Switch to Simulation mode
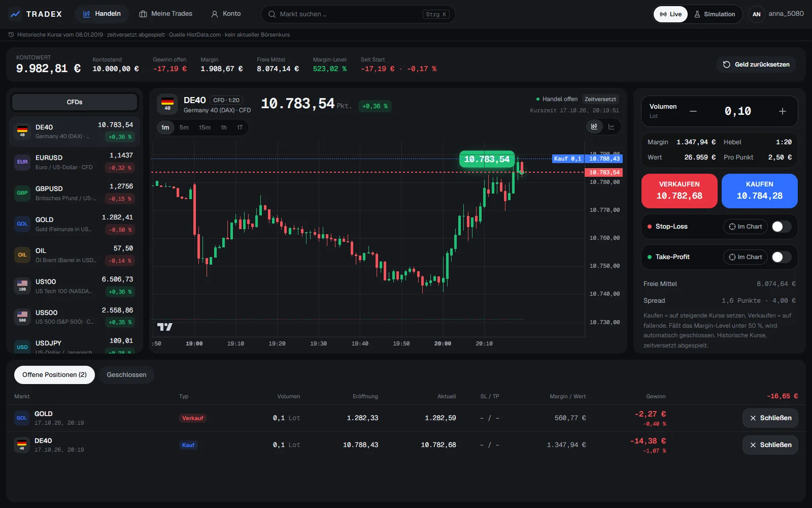 pyautogui.click(x=715, y=14)
